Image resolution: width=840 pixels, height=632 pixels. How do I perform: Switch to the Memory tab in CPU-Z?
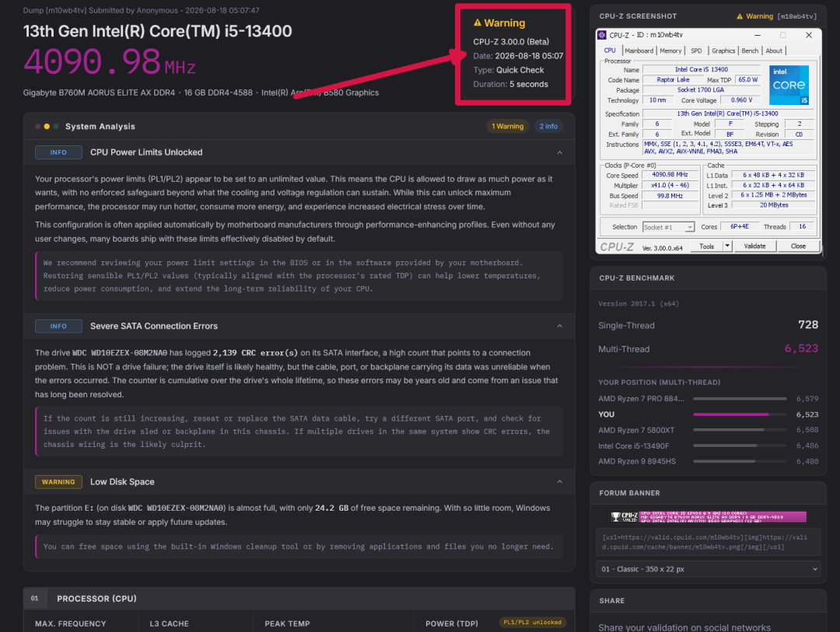click(670, 51)
